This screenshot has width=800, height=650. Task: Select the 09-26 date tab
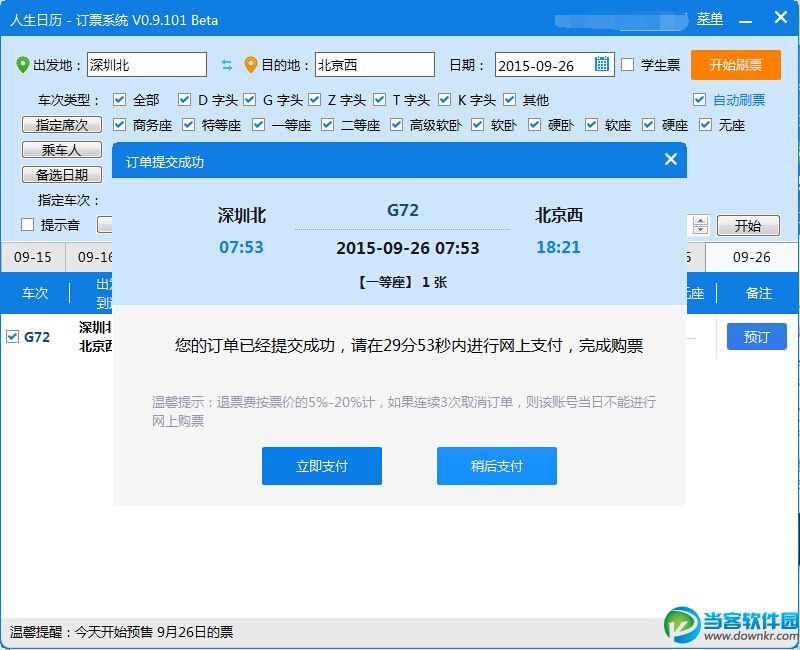(752, 257)
